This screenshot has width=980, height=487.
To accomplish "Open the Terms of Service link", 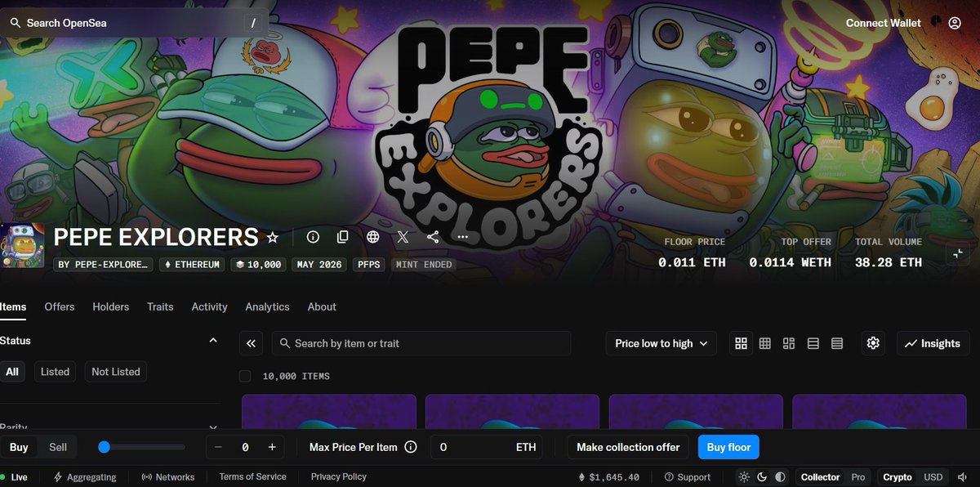I will 252,476.
